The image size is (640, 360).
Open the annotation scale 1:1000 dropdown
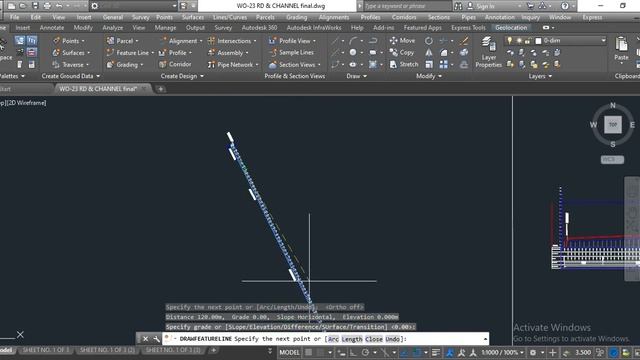point(502,352)
